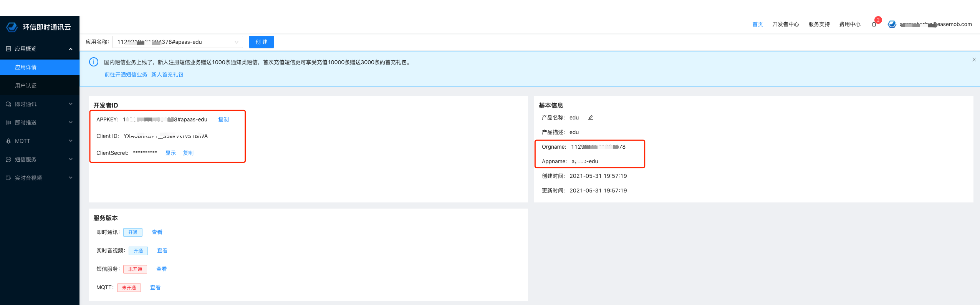Click 创建时间 value 2021-05-31 19:57:19
980x305 pixels.
[x=598, y=176]
